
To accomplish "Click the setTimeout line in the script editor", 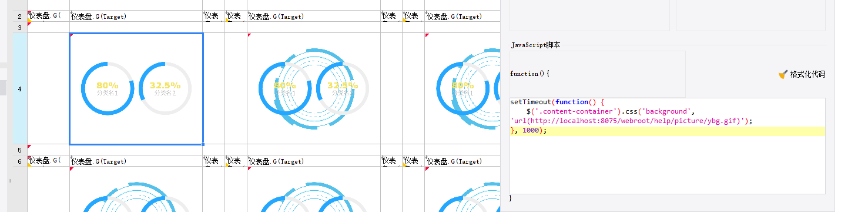I will point(667,102).
